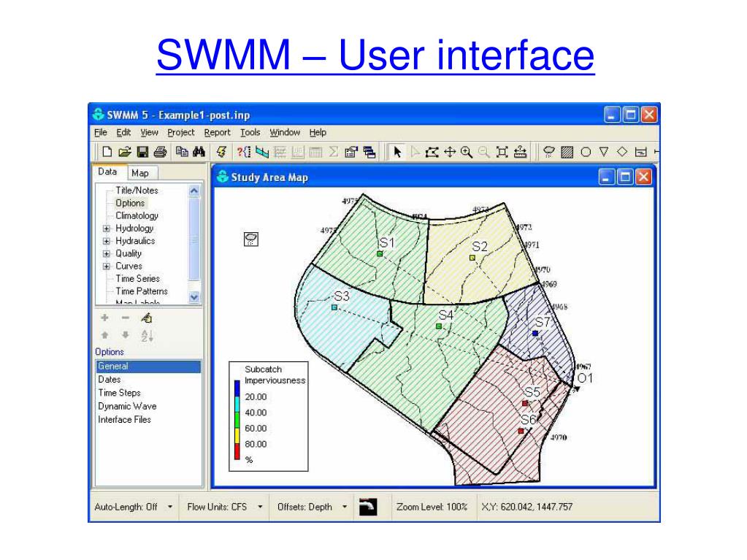Open the File menu
This screenshot has width=747, height=560.
(x=101, y=132)
